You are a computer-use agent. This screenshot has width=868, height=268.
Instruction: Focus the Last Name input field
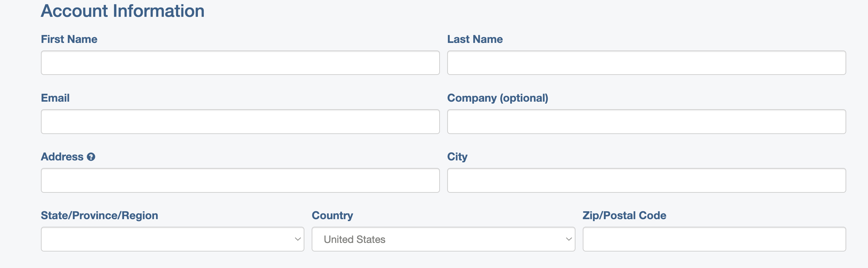[646, 63]
